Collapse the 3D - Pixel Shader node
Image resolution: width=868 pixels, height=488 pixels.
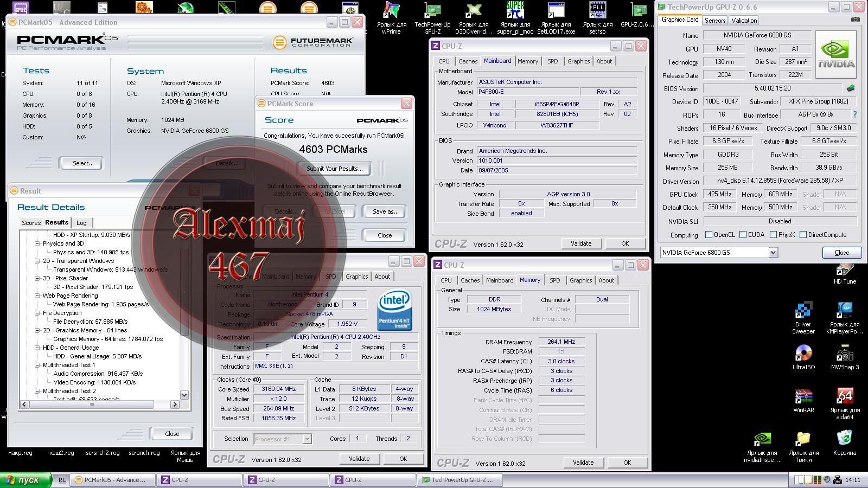[x=37, y=278]
